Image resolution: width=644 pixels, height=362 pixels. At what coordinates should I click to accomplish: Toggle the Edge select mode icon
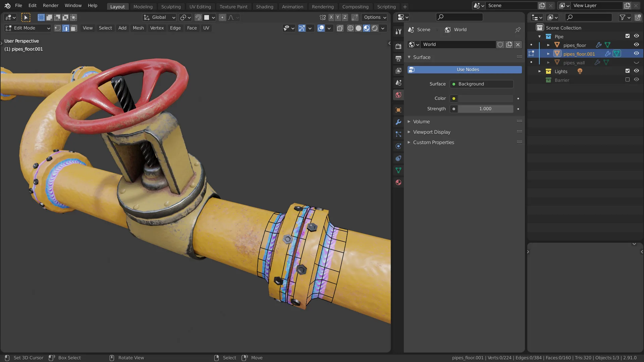tap(65, 28)
